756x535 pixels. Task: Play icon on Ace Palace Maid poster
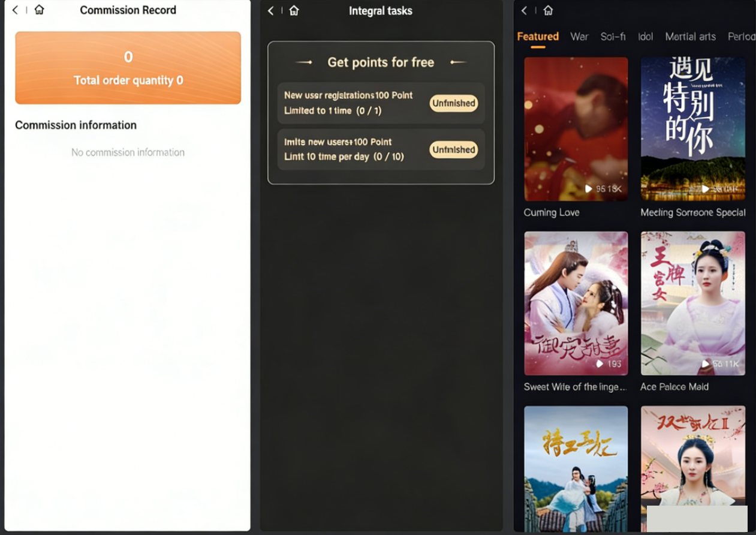coord(706,364)
